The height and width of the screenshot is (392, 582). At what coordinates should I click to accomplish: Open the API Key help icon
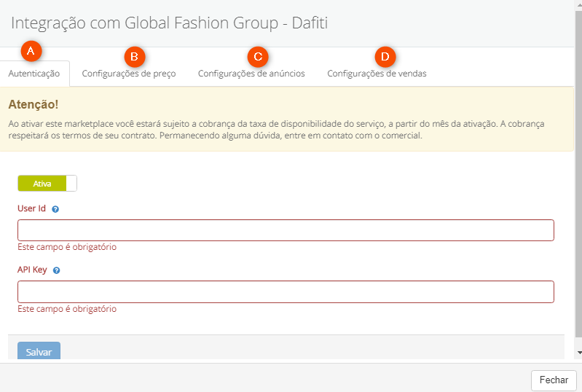(x=56, y=270)
